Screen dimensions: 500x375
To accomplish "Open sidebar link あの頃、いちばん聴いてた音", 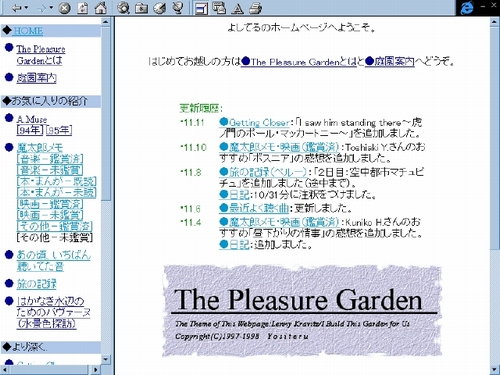I will click(x=53, y=261).
